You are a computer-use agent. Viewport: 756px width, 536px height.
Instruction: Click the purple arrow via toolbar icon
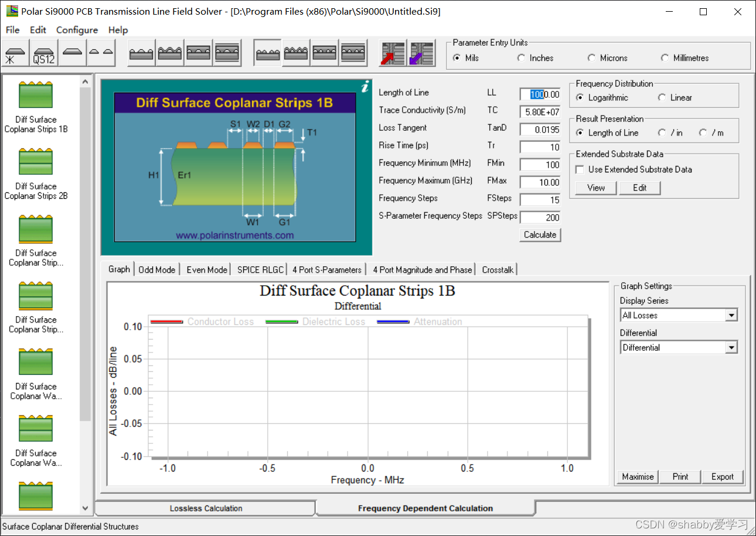[421, 53]
